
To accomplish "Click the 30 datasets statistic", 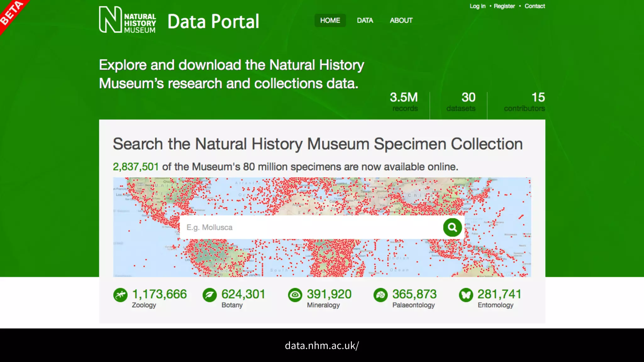I will 461,102.
